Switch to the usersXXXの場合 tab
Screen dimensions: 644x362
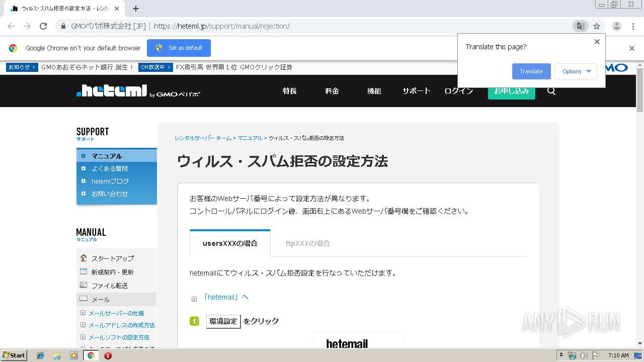click(x=230, y=243)
